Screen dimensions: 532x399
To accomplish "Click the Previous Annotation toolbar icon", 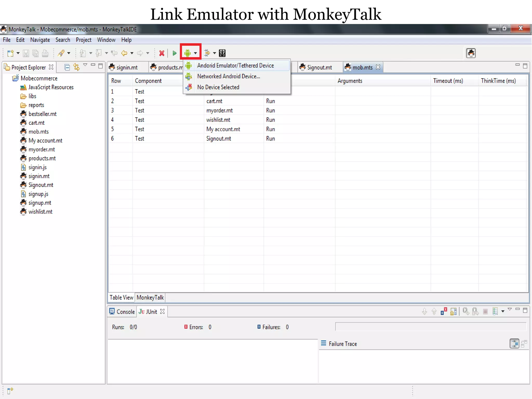I will pyautogui.click(x=98, y=53).
